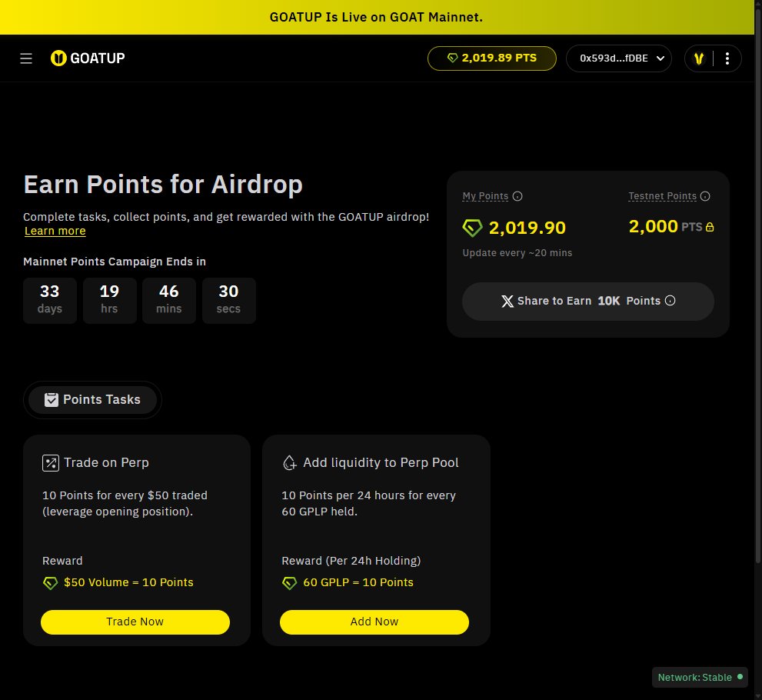Screen dimensions: 762x700
Task: Open the hamburger navigation menu
Action: point(26,58)
